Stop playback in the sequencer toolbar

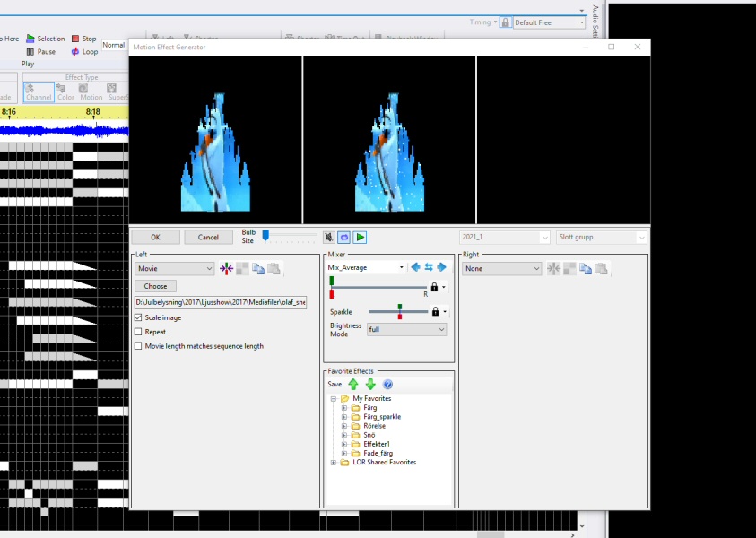pos(84,39)
